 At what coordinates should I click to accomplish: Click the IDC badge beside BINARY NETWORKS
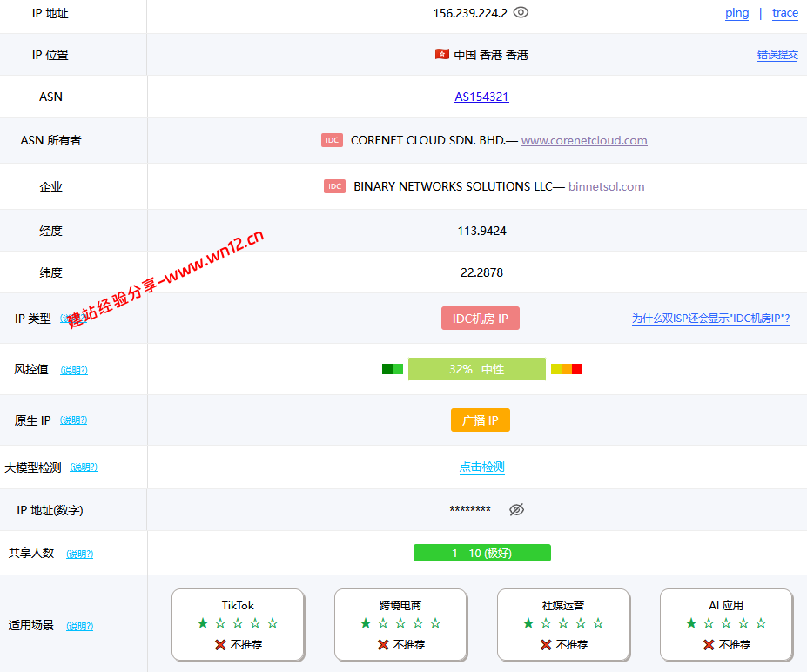tap(334, 186)
